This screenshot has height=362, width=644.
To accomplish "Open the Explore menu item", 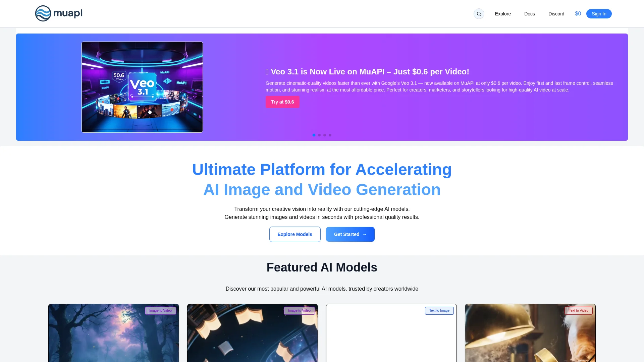I will [503, 14].
